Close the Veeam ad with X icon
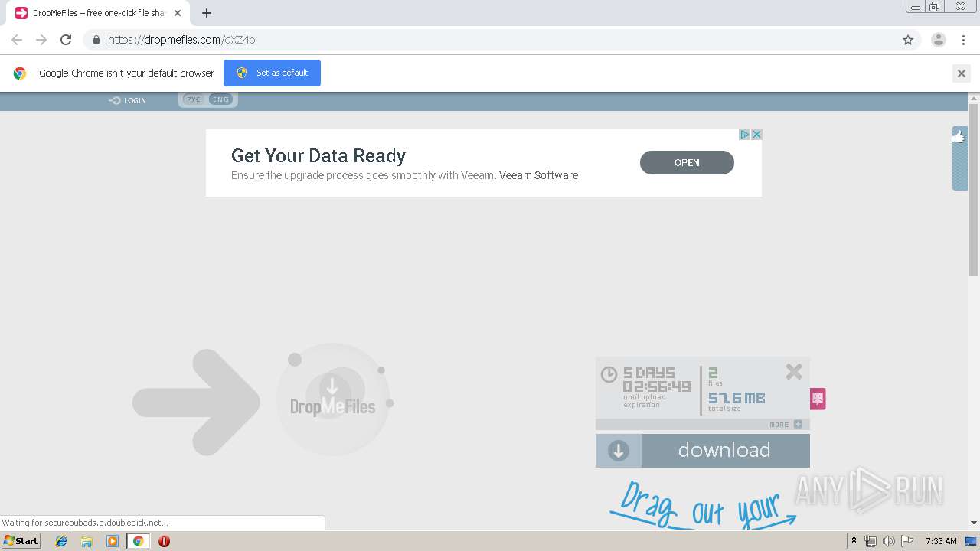This screenshot has height=551, width=980. point(756,134)
